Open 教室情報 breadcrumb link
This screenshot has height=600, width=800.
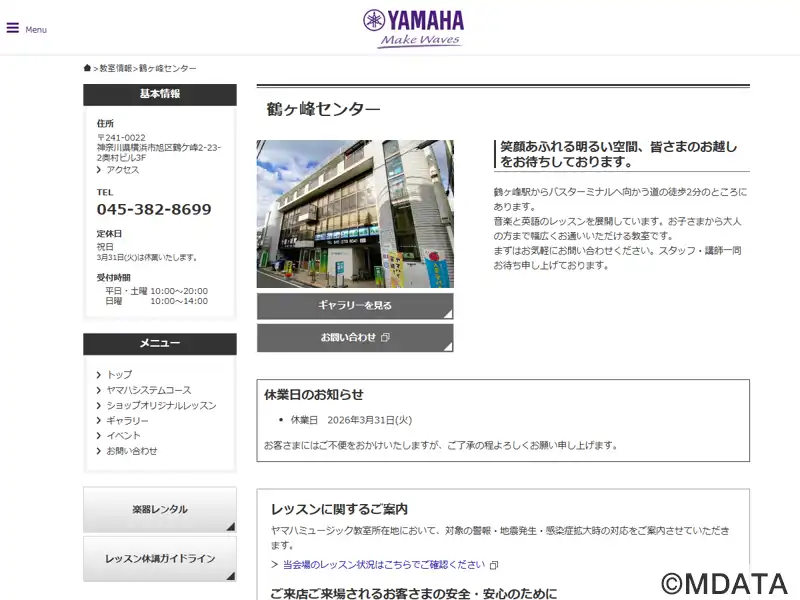click(x=116, y=68)
